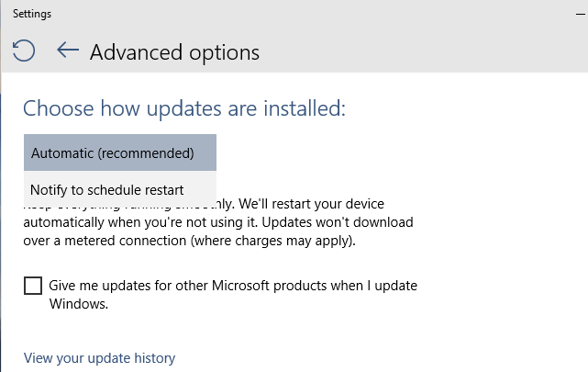Go back using the left arrow
588x372 pixels.
[68, 50]
